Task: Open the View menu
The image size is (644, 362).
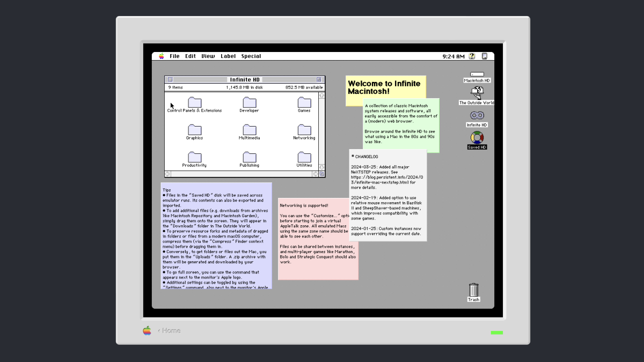Action: click(208, 56)
